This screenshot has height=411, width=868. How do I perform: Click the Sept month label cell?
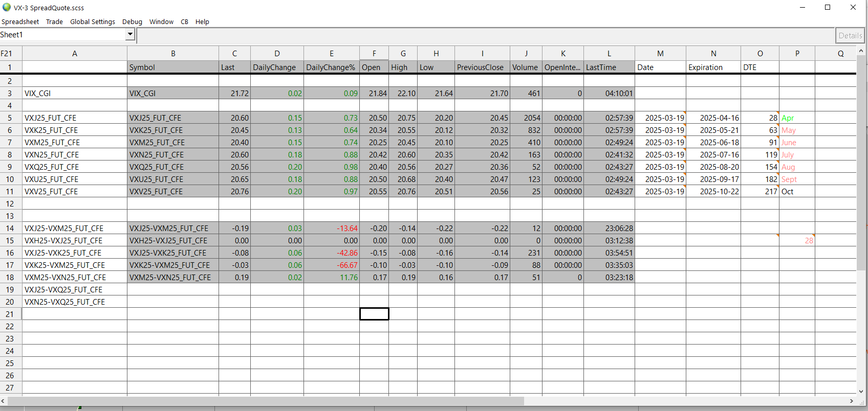(x=797, y=179)
